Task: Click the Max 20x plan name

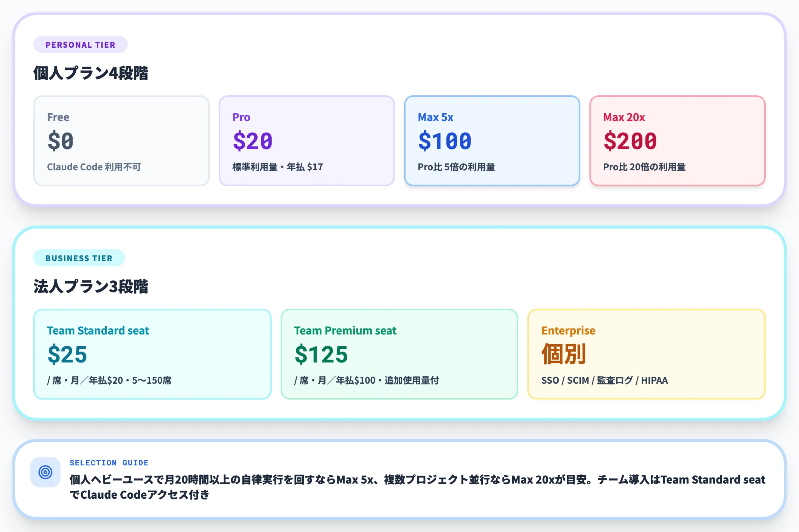Action: 624,117
